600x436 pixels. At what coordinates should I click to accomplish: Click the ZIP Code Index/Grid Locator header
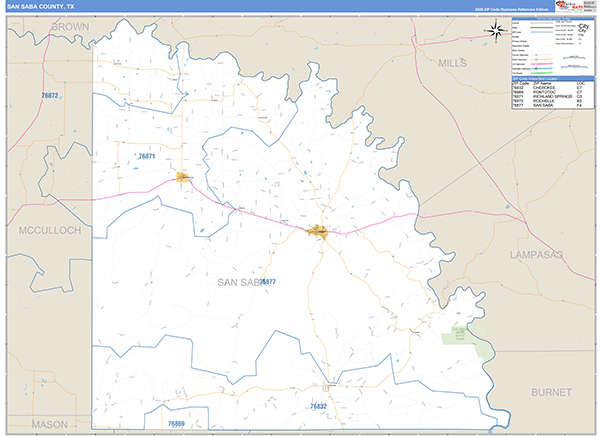pos(553,79)
